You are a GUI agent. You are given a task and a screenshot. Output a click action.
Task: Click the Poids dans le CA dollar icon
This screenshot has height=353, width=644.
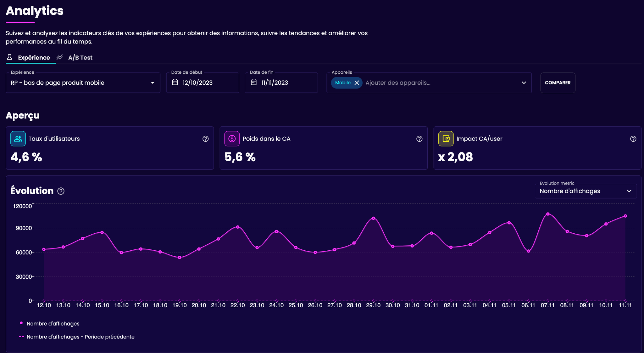tap(232, 139)
